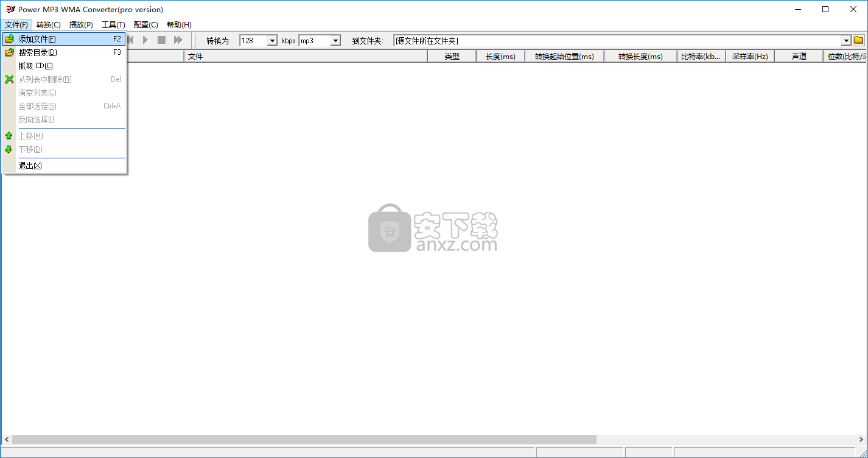Screen dimensions: 868x458
Task: Choose 搜索目录(D) menu entry
Action: coord(64,52)
